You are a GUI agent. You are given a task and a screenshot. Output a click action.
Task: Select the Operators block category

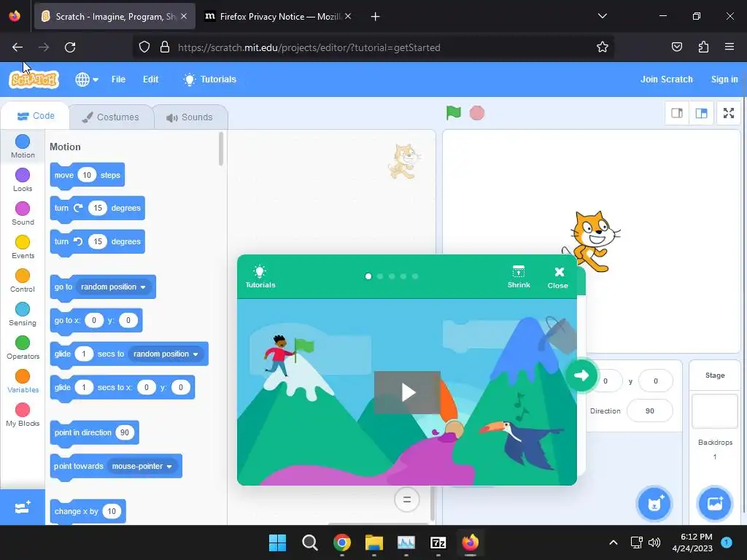tap(23, 348)
